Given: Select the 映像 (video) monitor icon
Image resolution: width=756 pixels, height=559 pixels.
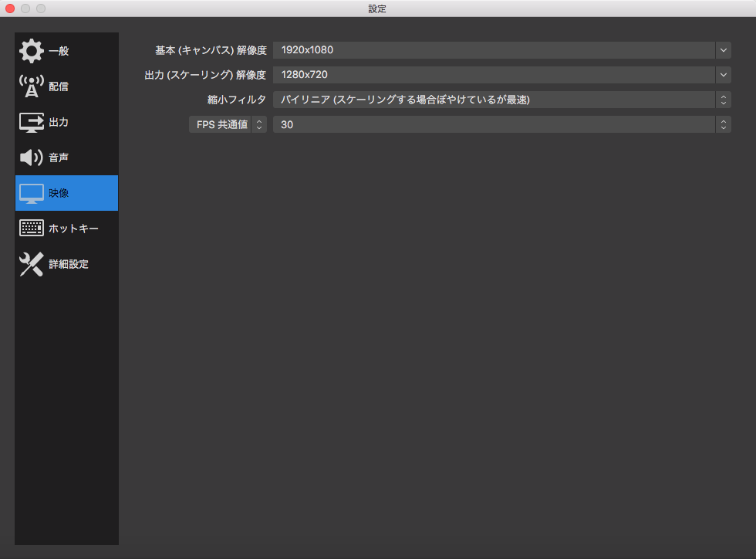Looking at the screenshot, I should [31, 192].
